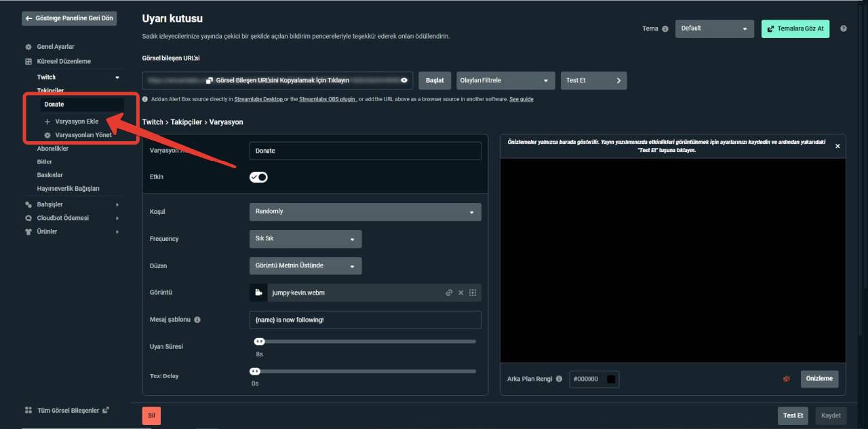
Task: Click the Temalara Göz At button
Action: tap(795, 29)
